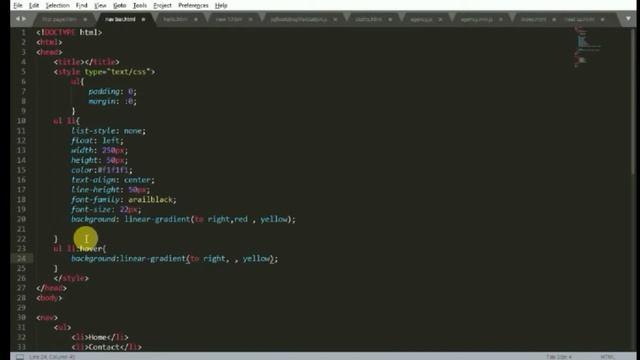The height and width of the screenshot is (360, 640).
Task: Click the 'color:#f1f1f1;' line
Action: pos(102,170)
